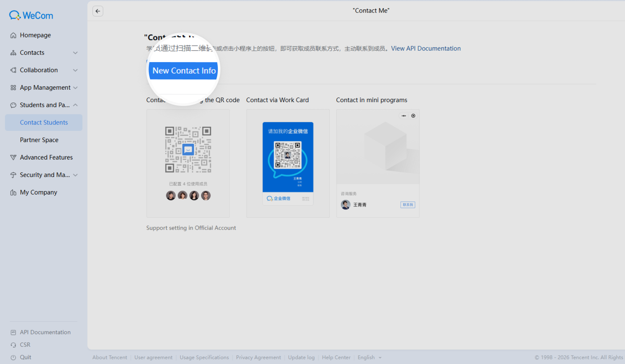Open View API Documentation link
The image size is (625, 364).
point(426,48)
